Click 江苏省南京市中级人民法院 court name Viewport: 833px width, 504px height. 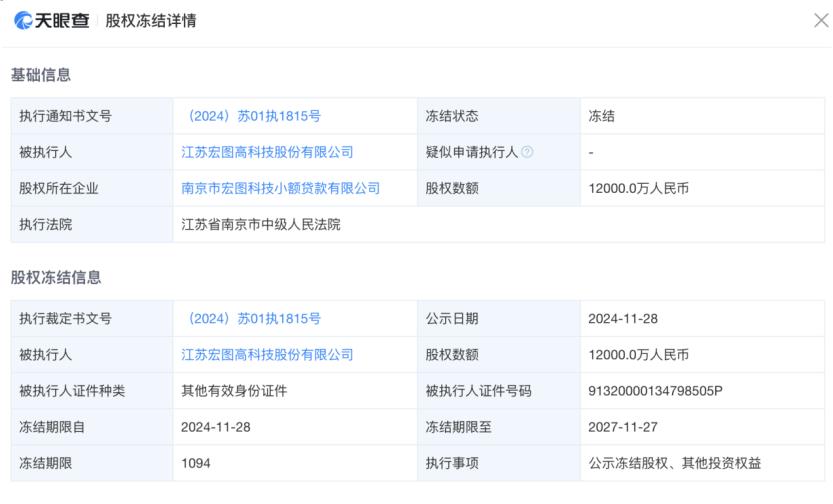(x=261, y=224)
